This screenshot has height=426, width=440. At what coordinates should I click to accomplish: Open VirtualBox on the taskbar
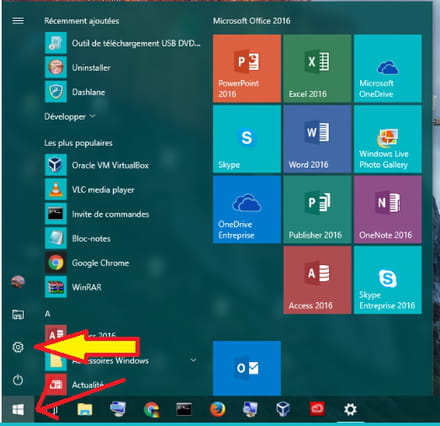283,409
